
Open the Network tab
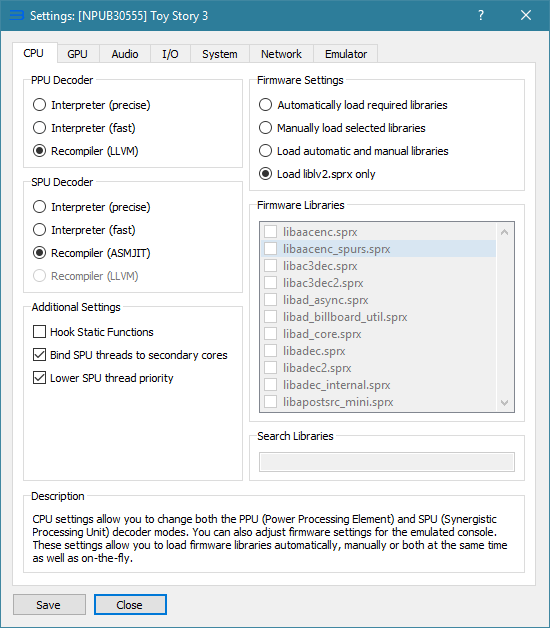(x=281, y=54)
